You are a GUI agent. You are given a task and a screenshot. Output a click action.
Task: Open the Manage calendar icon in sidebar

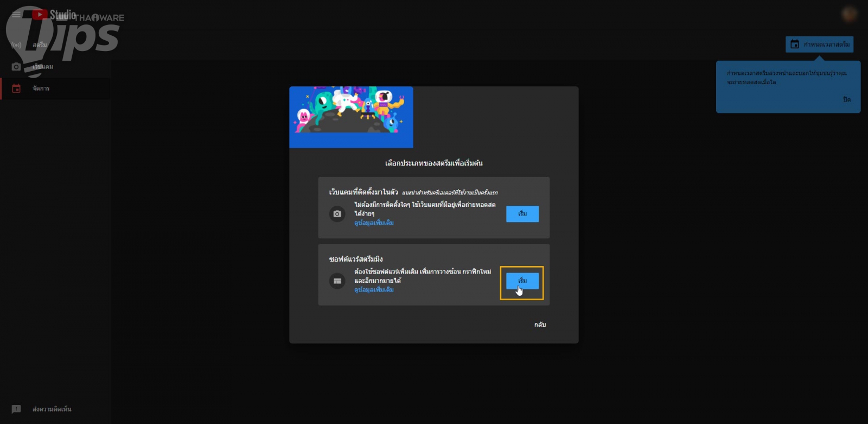[x=16, y=88]
